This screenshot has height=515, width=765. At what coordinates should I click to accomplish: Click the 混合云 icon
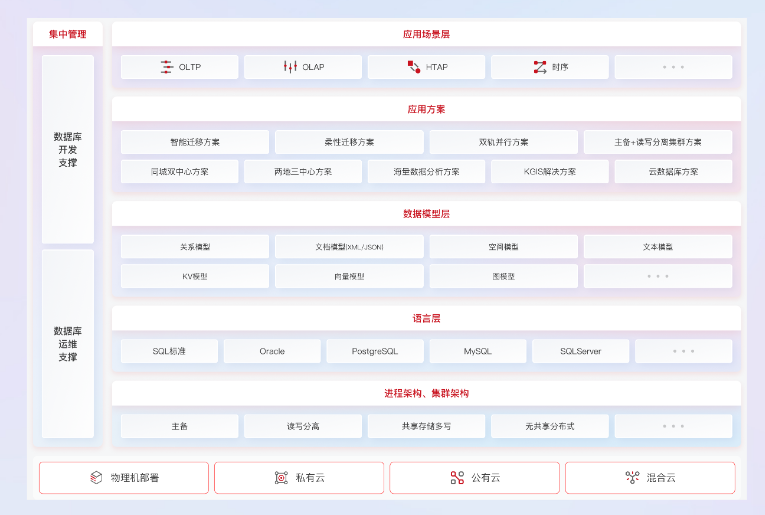point(632,478)
